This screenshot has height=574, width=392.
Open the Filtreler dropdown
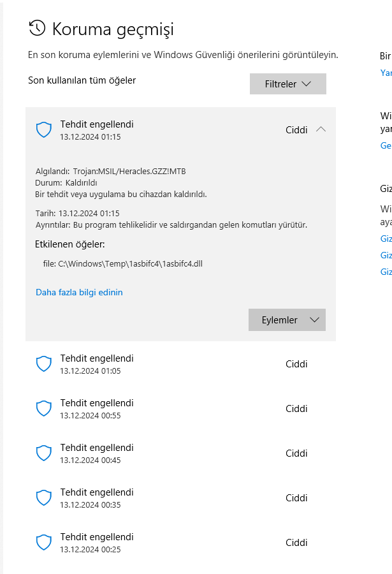click(287, 84)
